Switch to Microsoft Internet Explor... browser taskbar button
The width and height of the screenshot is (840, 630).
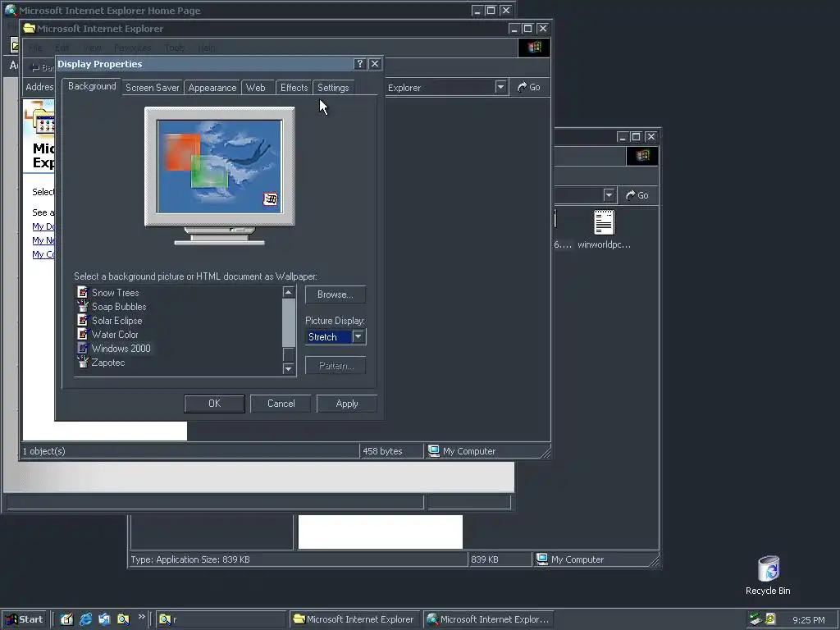(x=488, y=619)
